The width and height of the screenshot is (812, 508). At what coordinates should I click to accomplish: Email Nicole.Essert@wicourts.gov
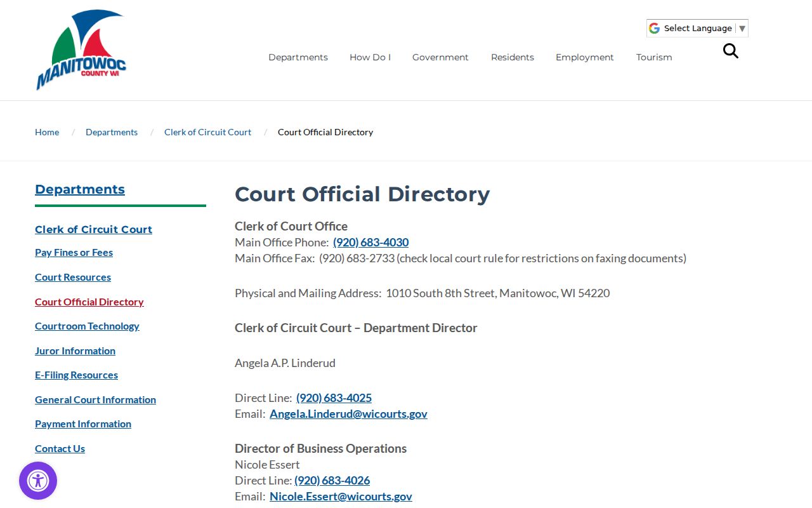[x=341, y=497]
